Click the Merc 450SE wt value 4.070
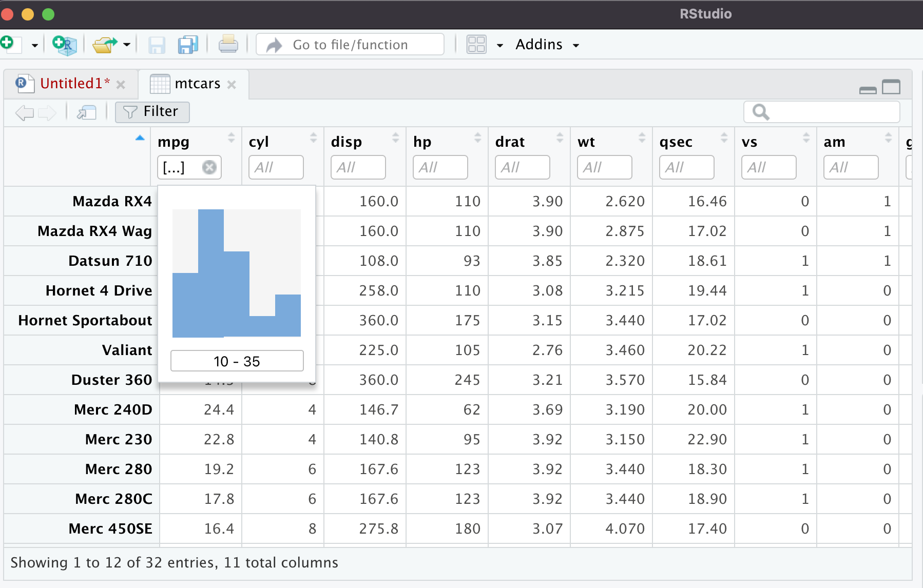 (x=625, y=528)
